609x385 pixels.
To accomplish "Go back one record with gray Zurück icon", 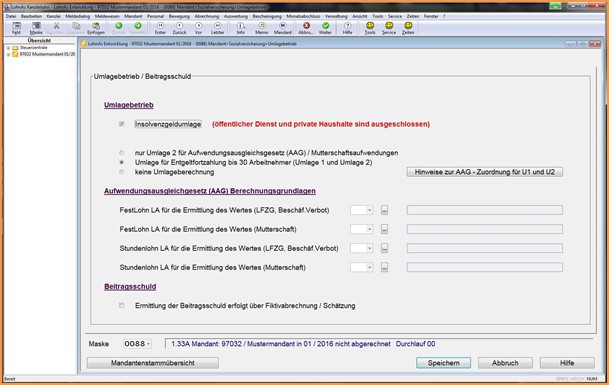I will pyautogui.click(x=179, y=28).
